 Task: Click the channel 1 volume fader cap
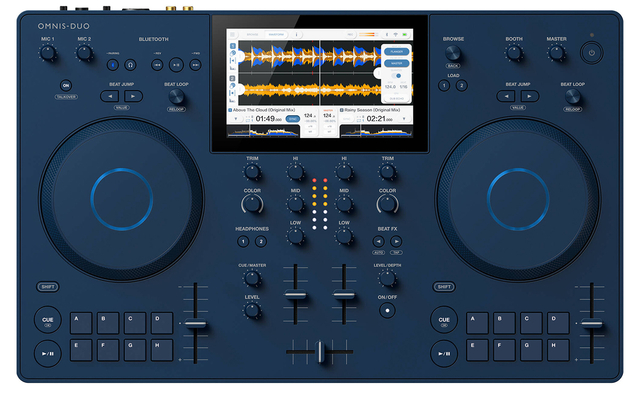pyautogui.click(x=295, y=294)
